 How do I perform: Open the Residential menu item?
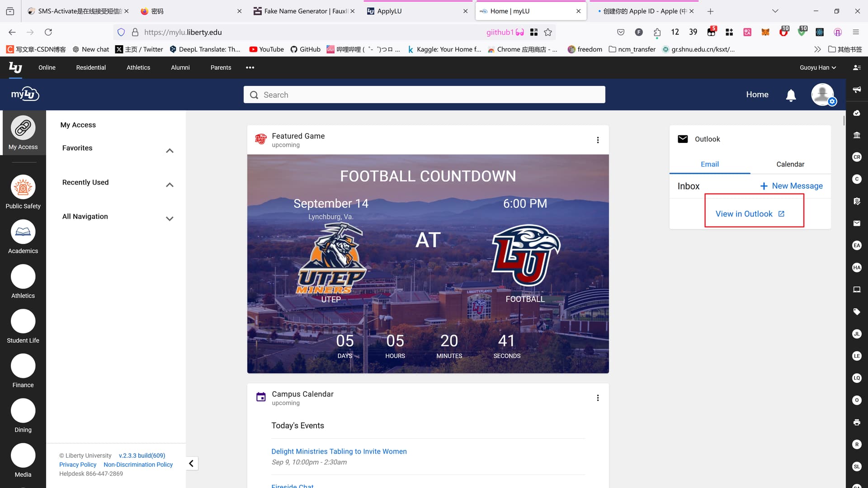click(91, 67)
